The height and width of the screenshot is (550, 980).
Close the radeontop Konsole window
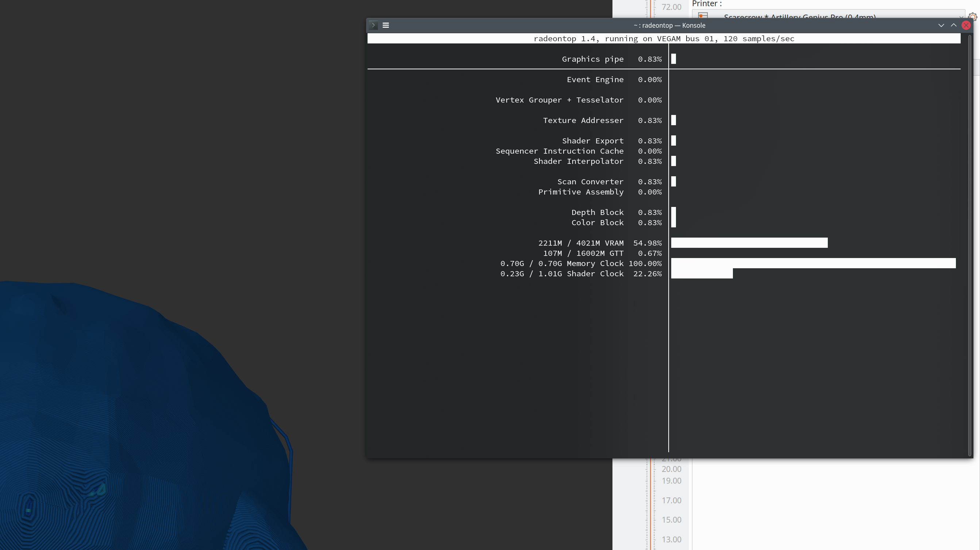[966, 25]
